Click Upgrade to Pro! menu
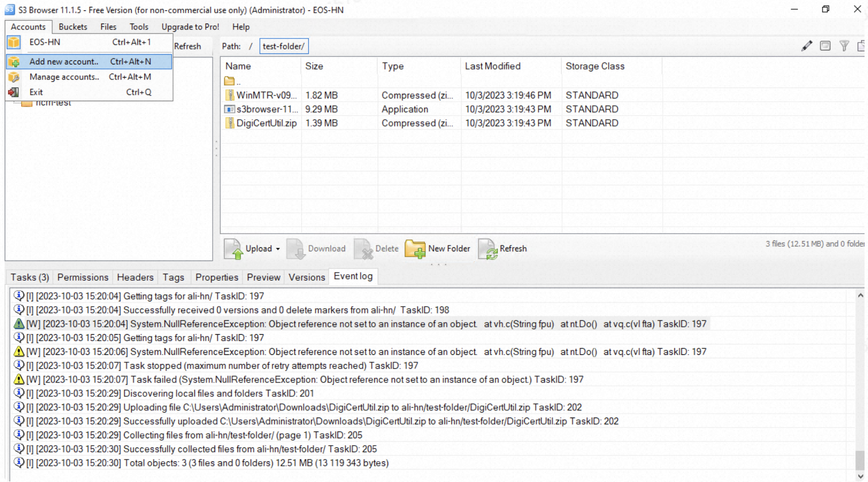Screen dimensions: 868x482 point(190,27)
